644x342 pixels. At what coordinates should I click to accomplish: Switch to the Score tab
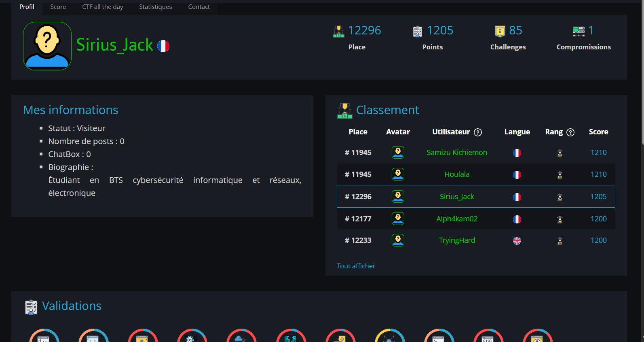click(58, 7)
